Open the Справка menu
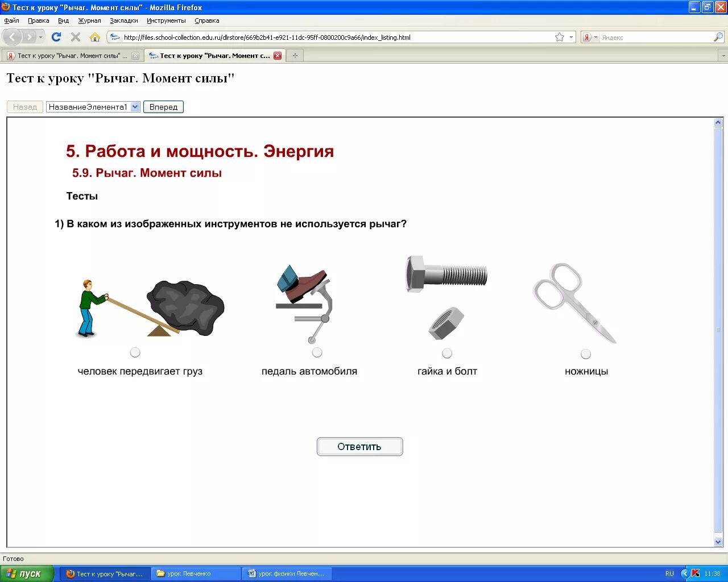 coord(207,20)
